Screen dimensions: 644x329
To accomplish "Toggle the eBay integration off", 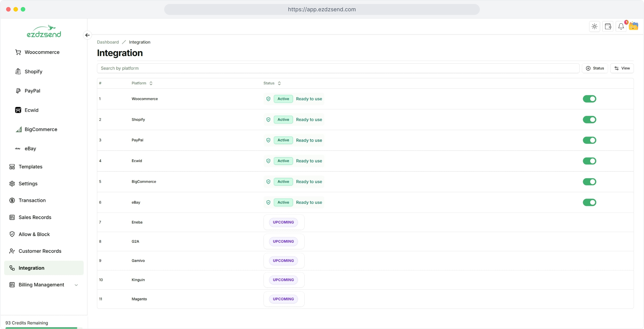I will coord(589,202).
